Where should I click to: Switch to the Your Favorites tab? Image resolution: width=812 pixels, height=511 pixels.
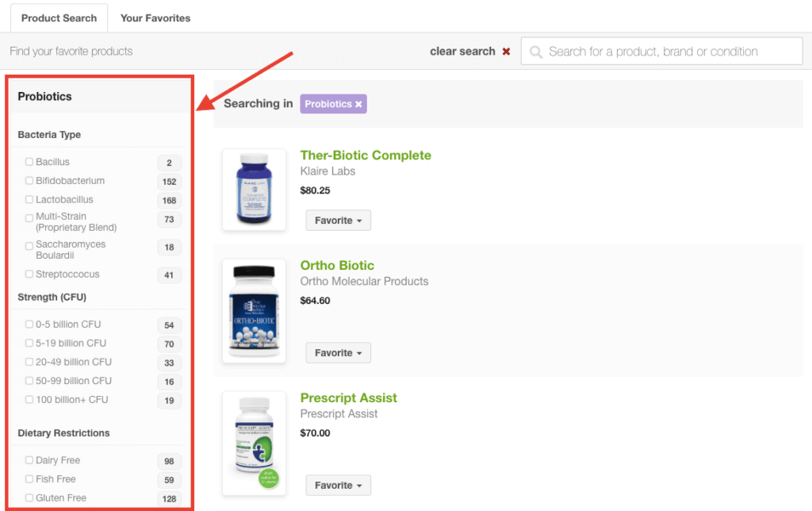pos(155,18)
